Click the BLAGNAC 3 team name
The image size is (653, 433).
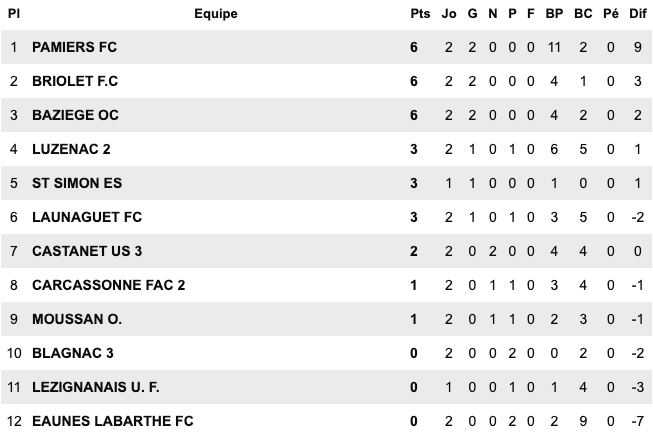73,353
